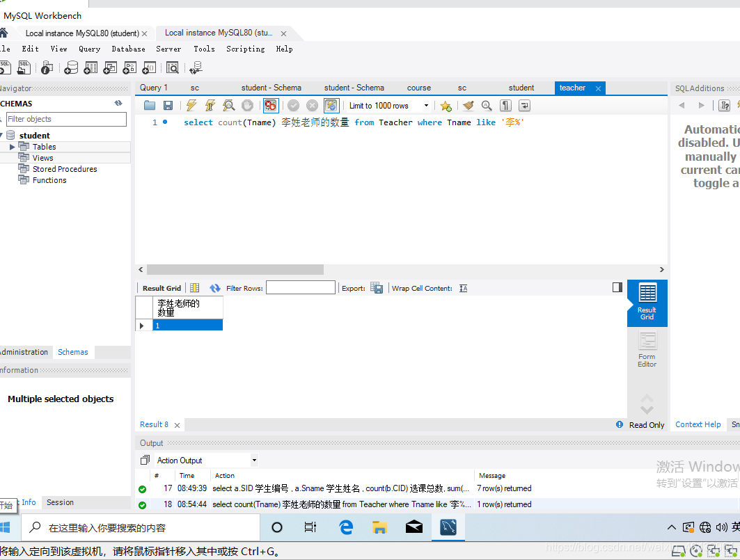Click the Result Grid label button
740x560 pixels.
[x=162, y=288]
